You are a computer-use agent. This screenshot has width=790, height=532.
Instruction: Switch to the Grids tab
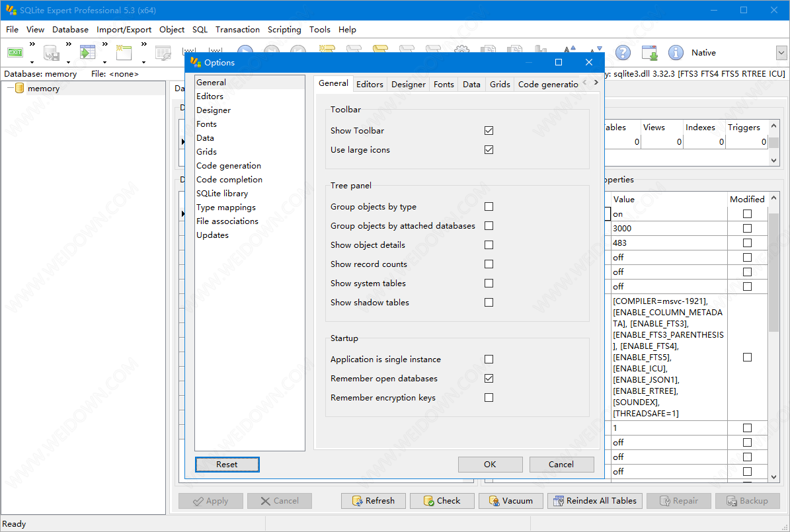tap(500, 84)
